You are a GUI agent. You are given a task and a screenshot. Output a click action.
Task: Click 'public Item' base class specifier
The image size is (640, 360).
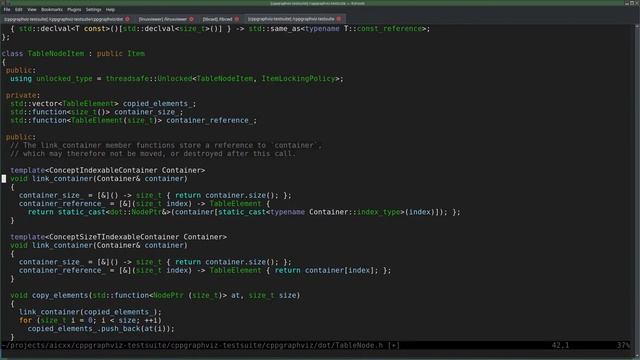point(121,53)
